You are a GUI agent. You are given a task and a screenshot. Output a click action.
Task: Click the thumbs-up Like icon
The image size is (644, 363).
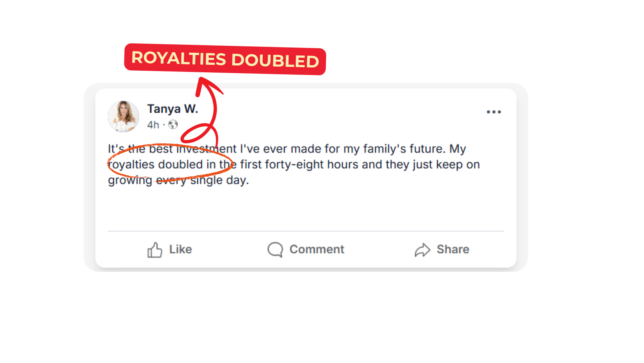click(155, 250)
